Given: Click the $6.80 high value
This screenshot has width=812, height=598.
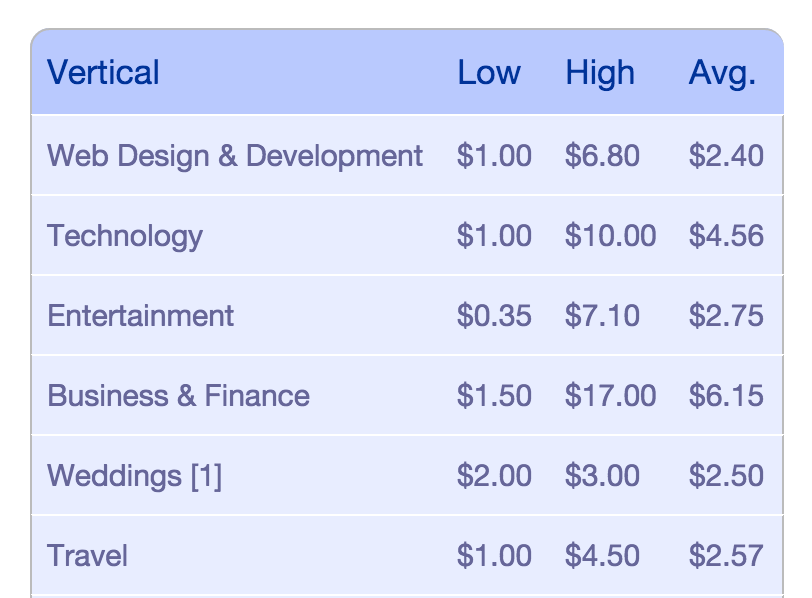Looking at the screenshot, I should pos(602,155).
